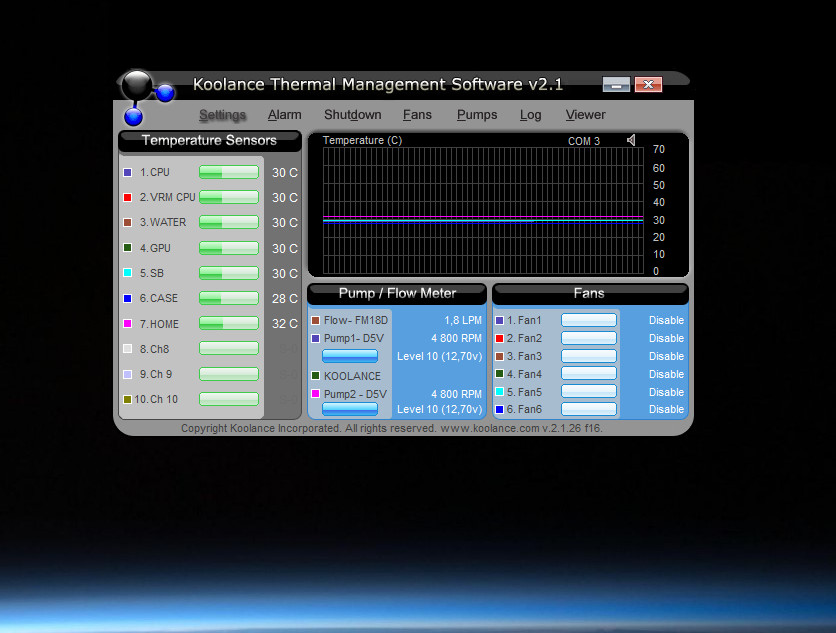Mute the alarm speaker icon
The width and height of the screenshot is (836, 633).
pyautogui.click(x=631, y=140)
